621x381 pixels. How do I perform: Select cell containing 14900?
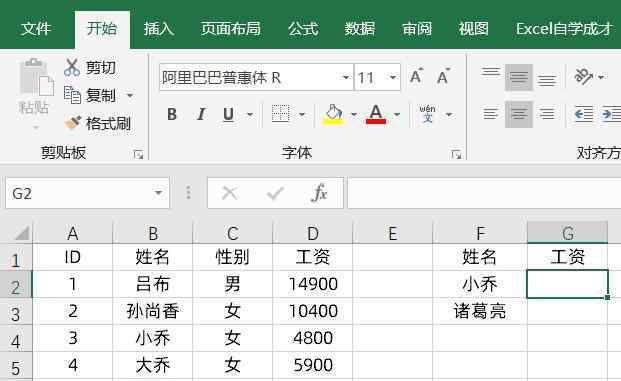click(312, 284)
